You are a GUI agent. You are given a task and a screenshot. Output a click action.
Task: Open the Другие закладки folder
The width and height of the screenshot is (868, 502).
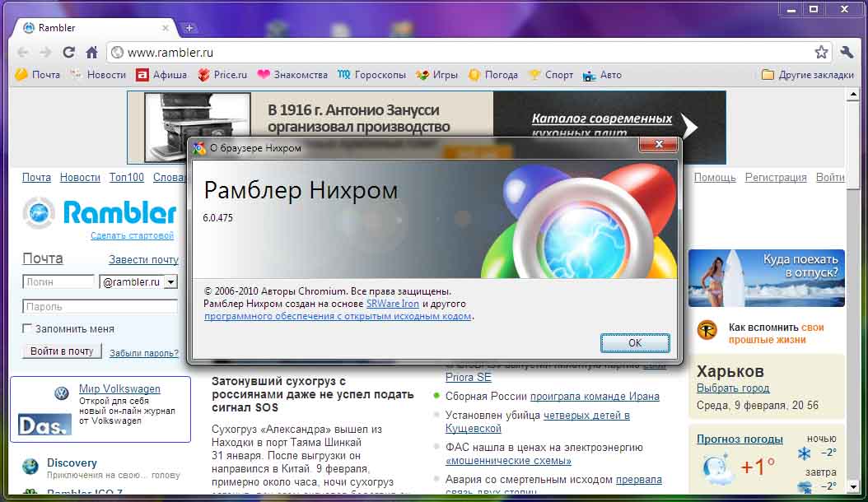pyautogui.click(x=808, y=75)
